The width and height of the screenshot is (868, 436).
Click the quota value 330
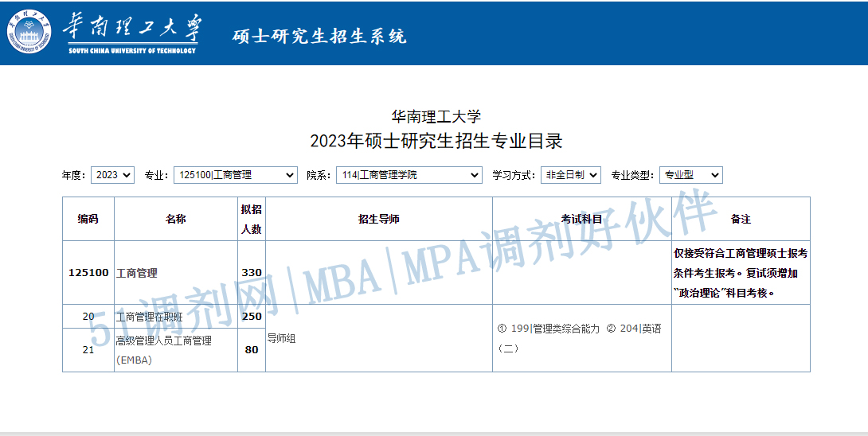(x=252, y=273)
